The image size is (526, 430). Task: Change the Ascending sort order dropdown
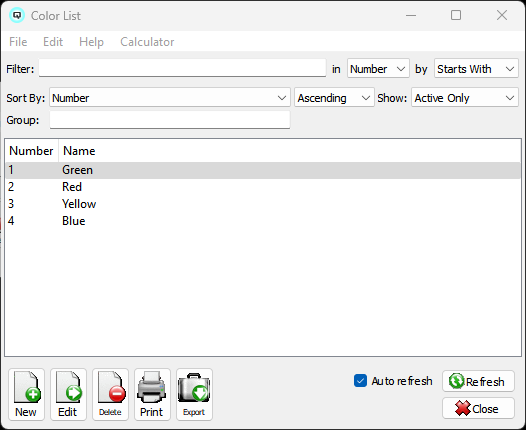click(334, 98)
